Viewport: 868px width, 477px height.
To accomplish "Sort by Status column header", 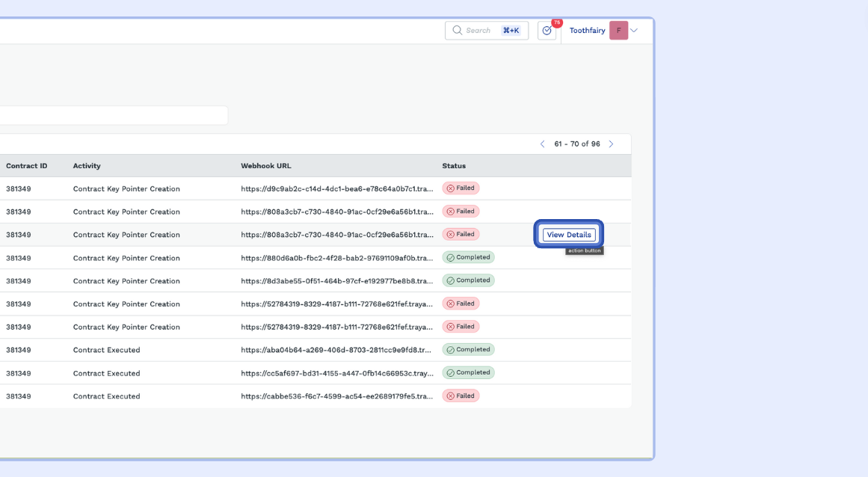I will pos(454,166).
